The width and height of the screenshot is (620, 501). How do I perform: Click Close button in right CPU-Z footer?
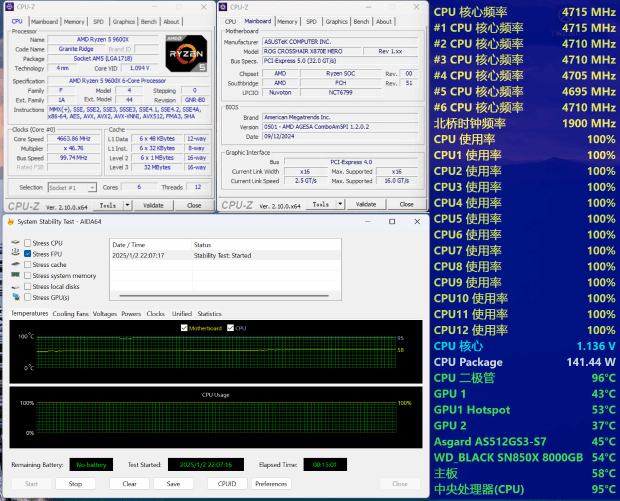click(406, 204)
